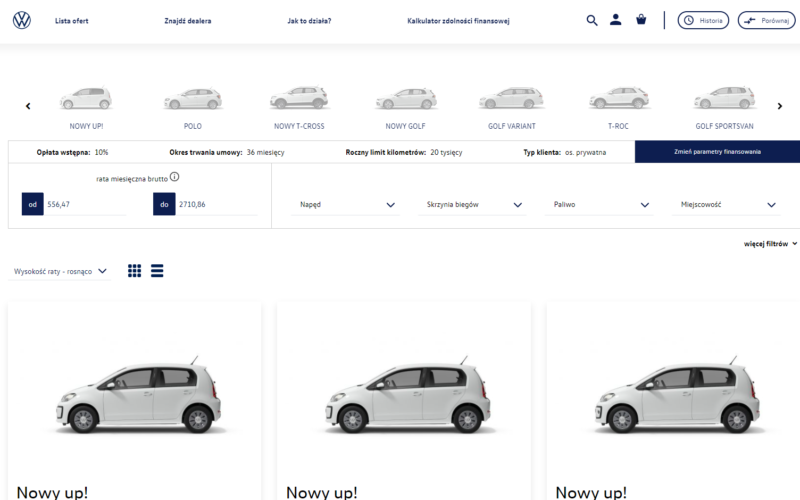Click the Typ klienta os. prywatna value
The width and height of the screenshot is (800, 500).
pos(585,153)
